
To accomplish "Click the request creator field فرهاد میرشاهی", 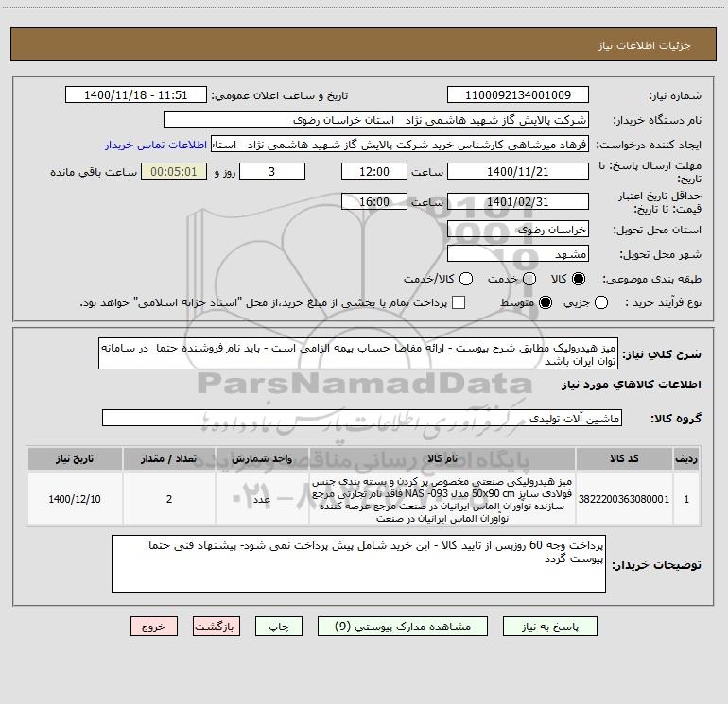I will (400, 145).
